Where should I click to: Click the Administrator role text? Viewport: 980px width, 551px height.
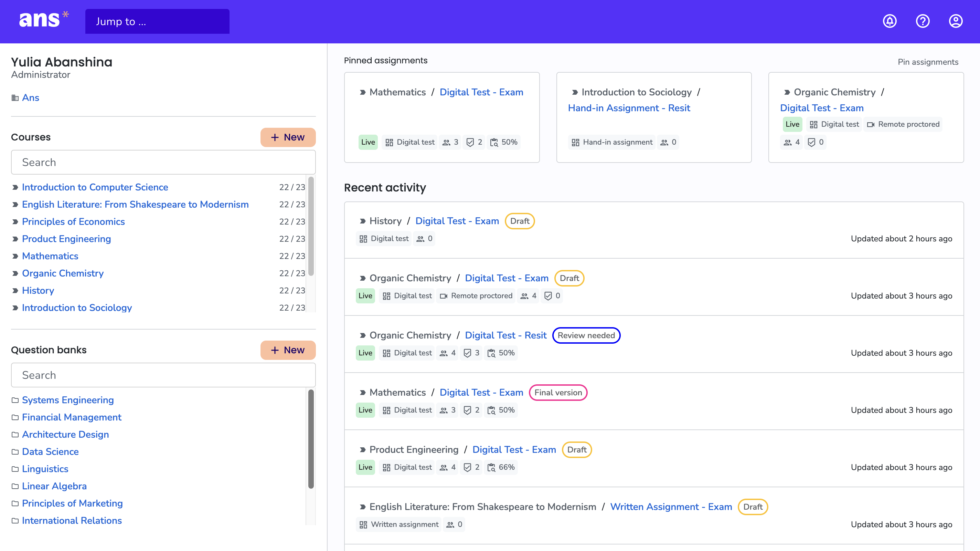pos(41,75)
